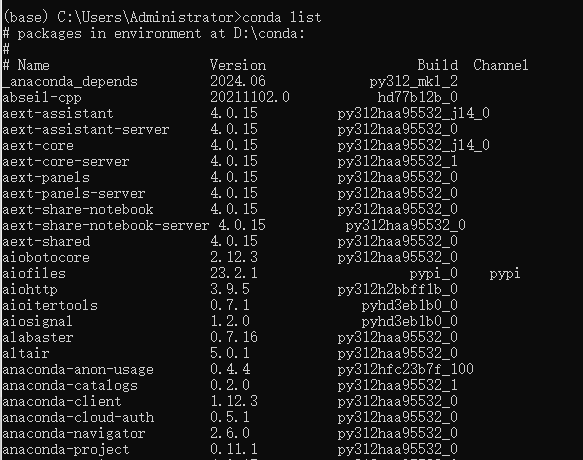The height and width of the screenshot is (460, 583).
Task: Click the "Channel" column header
Action: click(x=500, y=65)
